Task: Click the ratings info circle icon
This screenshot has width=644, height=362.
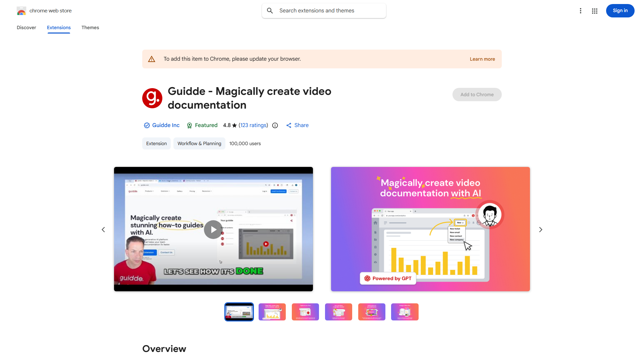Action: (275, 125)
